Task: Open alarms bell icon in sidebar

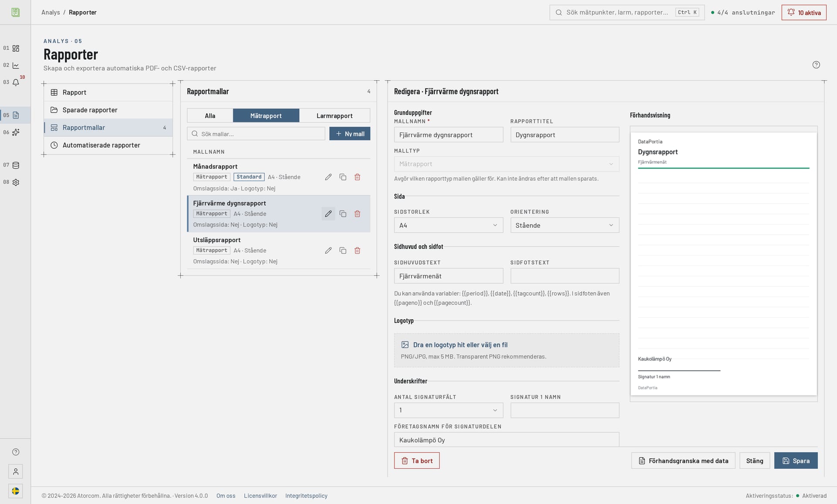Action: 16,82
